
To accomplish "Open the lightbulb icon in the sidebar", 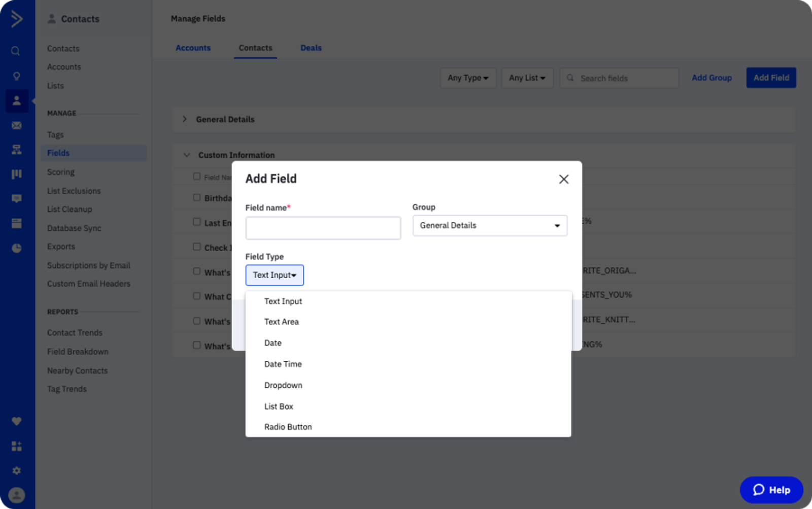I will tap(16, 76).
